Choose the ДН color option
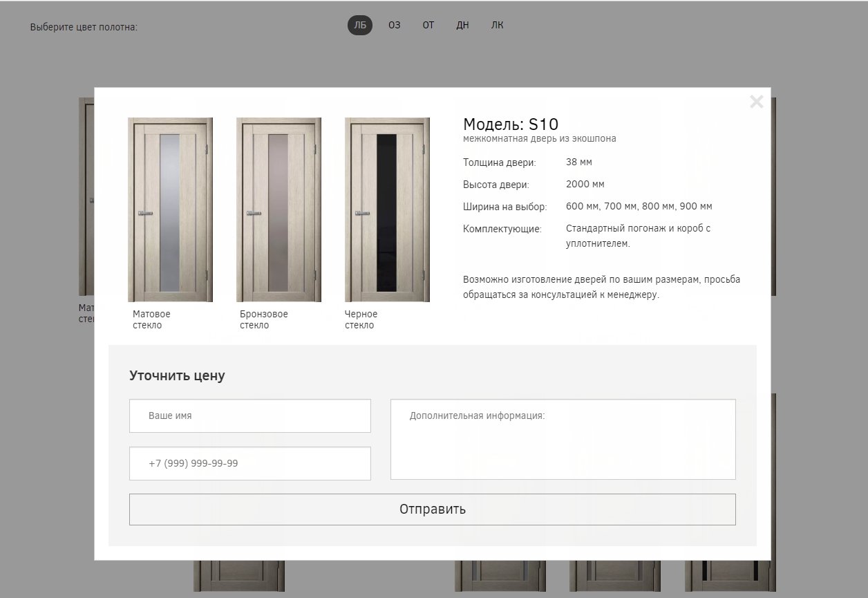The height and width of the screenshot is (598, 868). point(462,26)
